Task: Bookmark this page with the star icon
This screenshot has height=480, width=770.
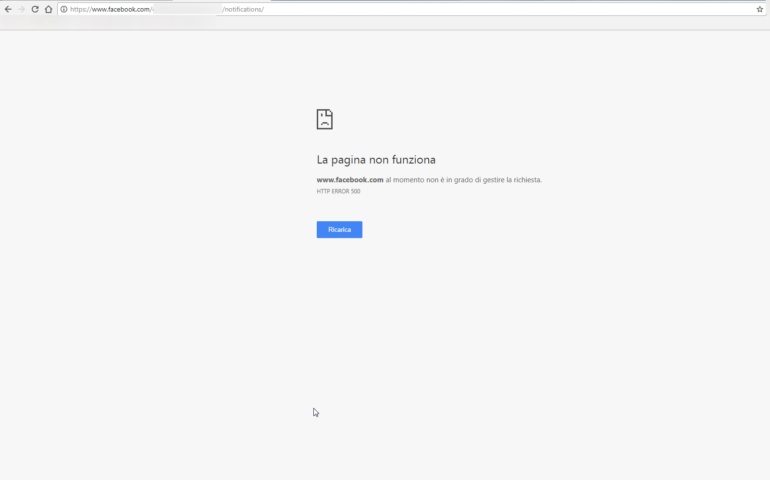Action: point(760,9)
